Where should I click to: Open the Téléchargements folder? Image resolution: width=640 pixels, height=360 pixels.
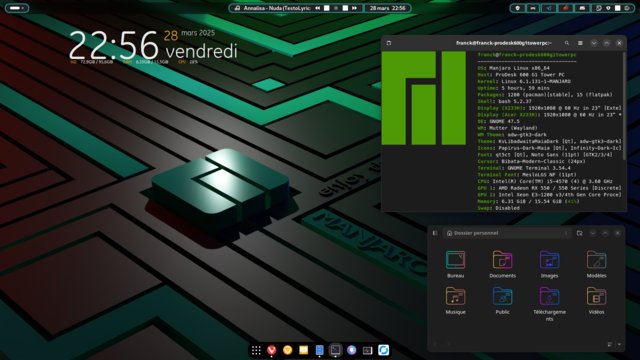(x=549, y=304)
